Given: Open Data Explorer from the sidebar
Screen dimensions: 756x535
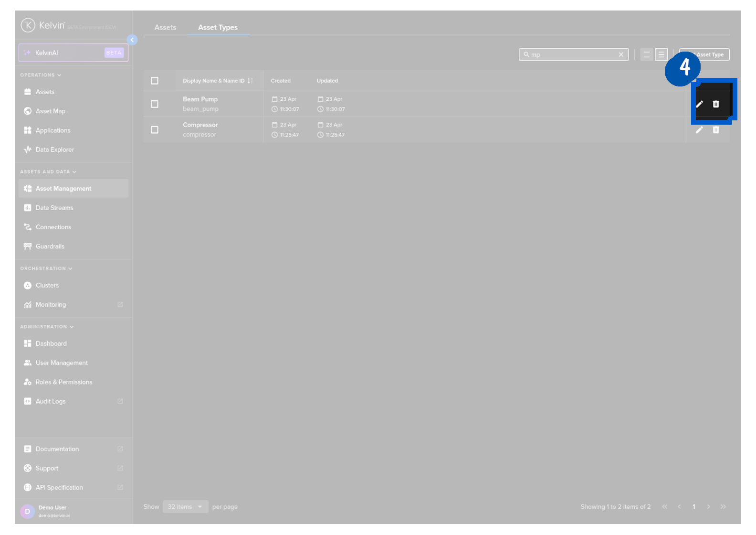Looking at the screenshot, I should (x=54, y=150).
